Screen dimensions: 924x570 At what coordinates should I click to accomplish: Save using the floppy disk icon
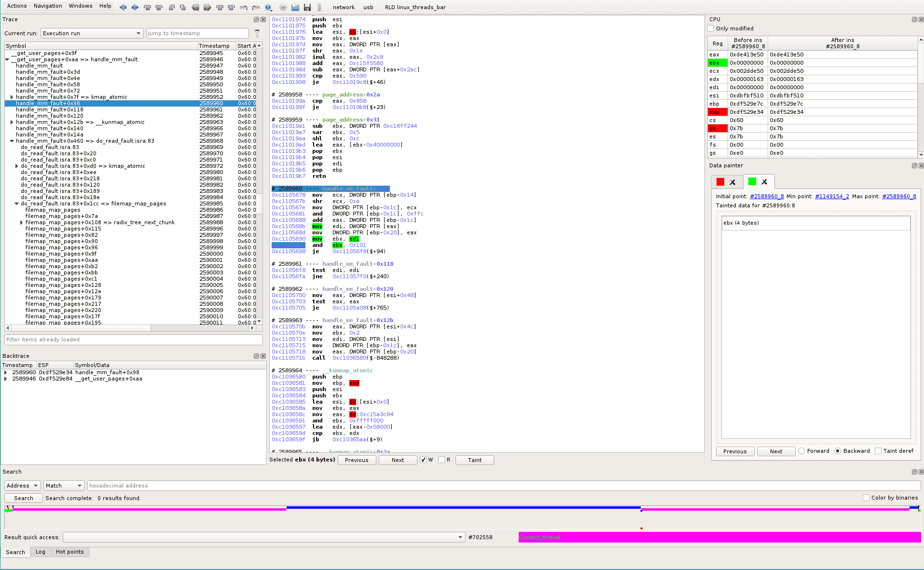(x=307, y=7)
